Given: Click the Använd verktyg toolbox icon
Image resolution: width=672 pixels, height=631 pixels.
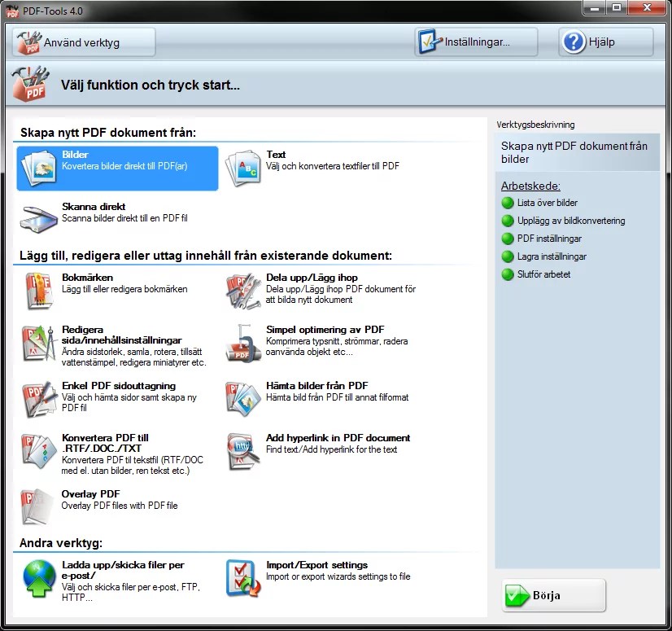Looking at the screenshot, I should (29, 42).
